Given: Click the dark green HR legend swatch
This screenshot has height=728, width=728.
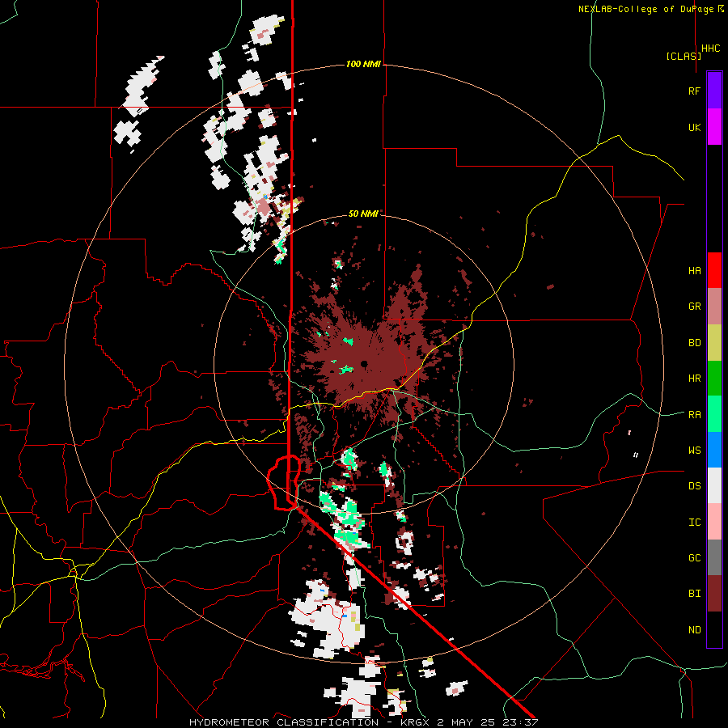Looking at the screenshot, I should pos(714,379).
